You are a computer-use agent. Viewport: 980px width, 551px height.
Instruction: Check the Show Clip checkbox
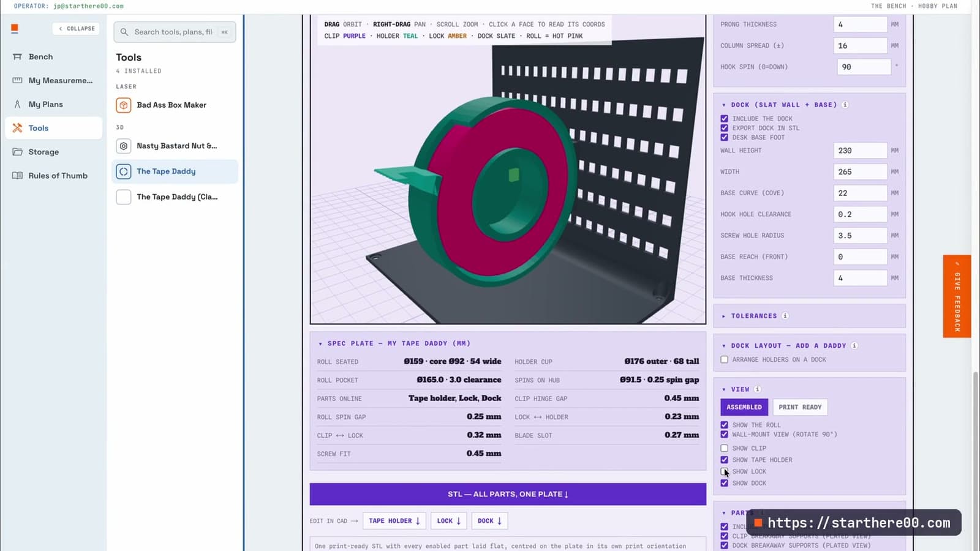tap(725, 448)
